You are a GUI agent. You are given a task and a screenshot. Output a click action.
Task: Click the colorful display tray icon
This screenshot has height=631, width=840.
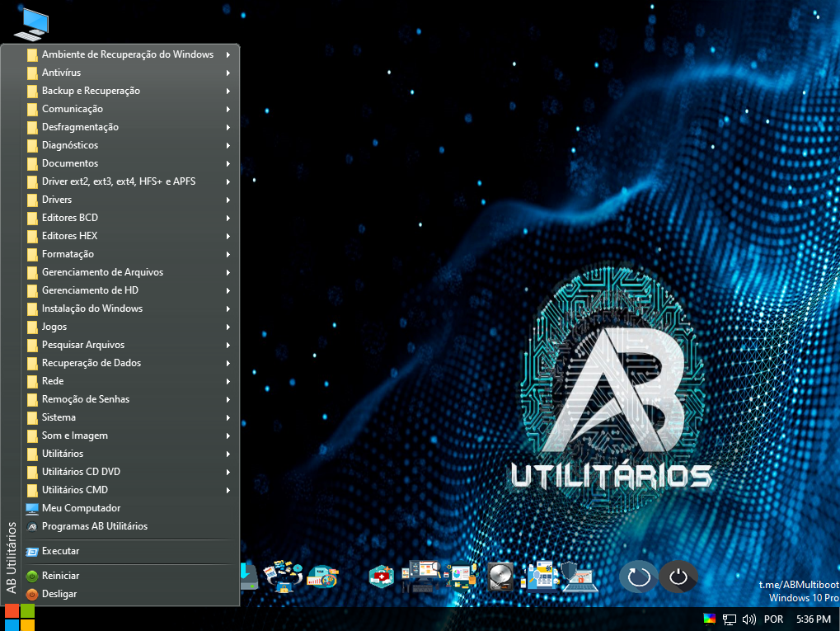[x=709, y=619]
